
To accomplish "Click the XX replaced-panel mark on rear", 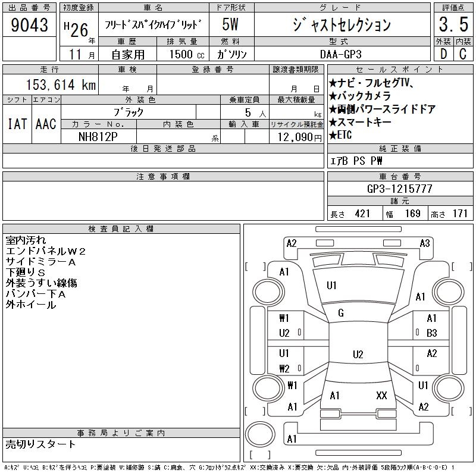I will [x=381, y=395].
